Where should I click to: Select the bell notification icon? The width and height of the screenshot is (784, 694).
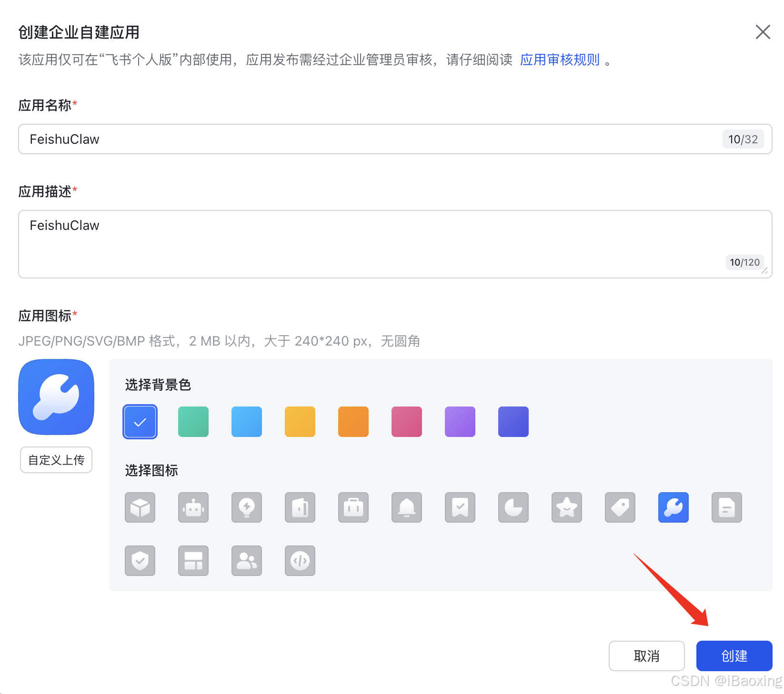[x=406, y=507]
